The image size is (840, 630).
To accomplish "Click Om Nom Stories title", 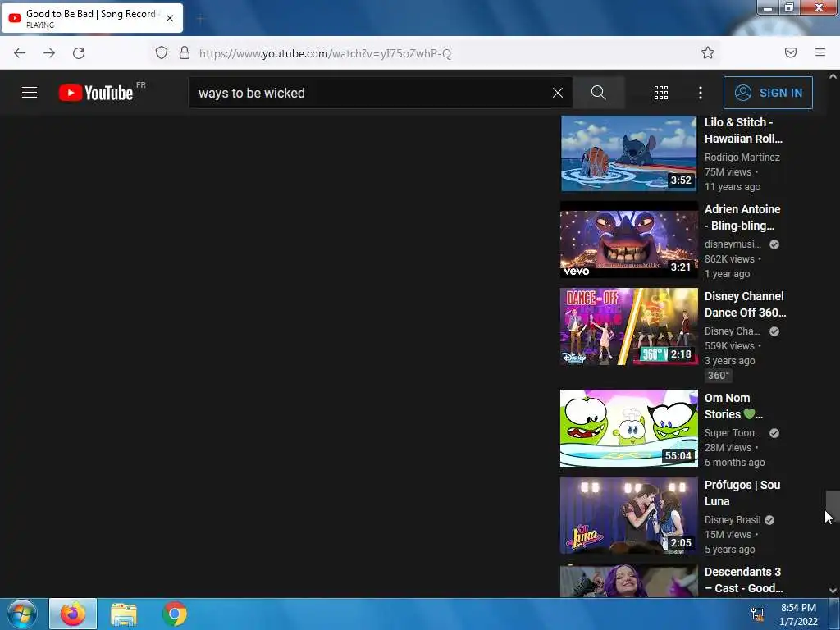I will (734, 406).
